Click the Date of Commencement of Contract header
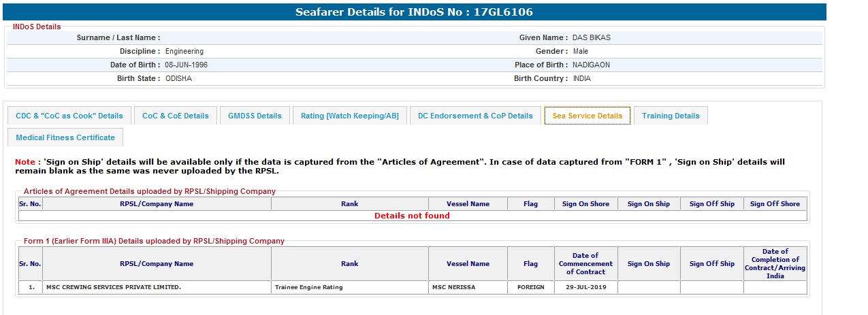868x315 pixels. pyautogui.click(x=585, y=264)
